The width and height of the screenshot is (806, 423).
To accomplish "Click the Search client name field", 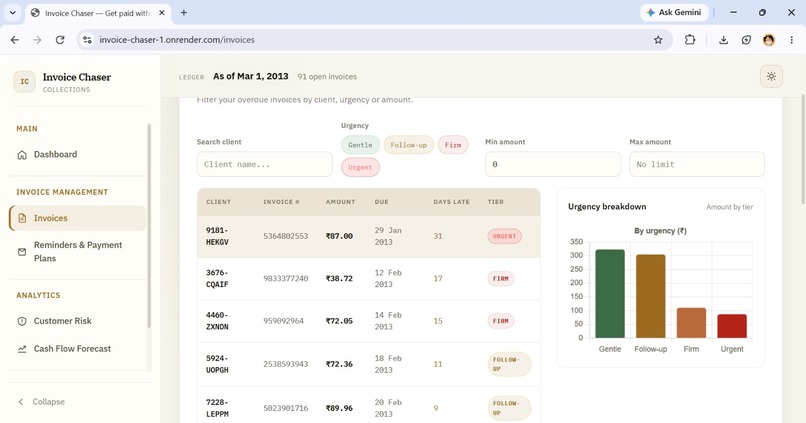I will tap(264, 164).
